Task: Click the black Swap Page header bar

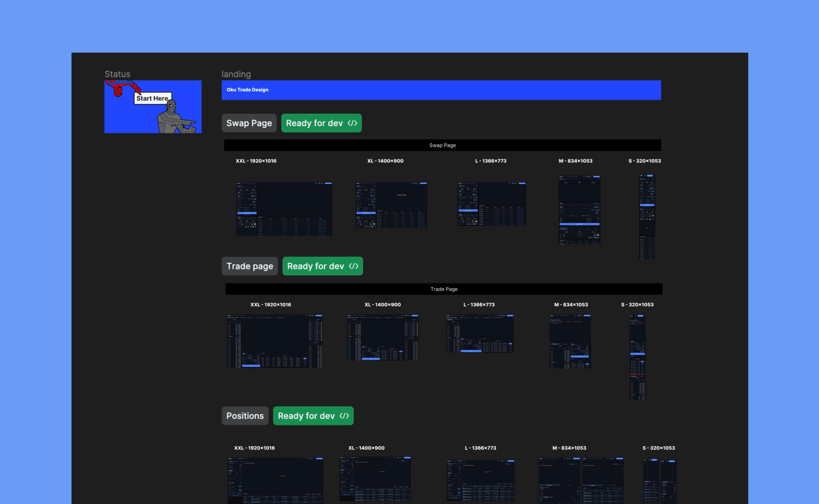Action: tap(442, 145)
